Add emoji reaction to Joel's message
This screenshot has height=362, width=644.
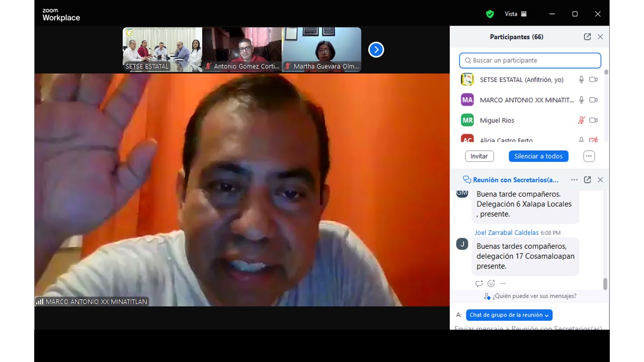(x=491, y=284)
